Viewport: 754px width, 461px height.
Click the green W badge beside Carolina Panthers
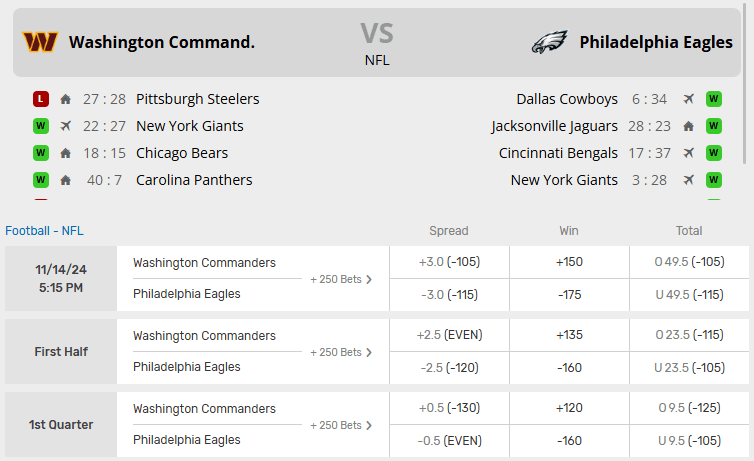click(40, 180)
